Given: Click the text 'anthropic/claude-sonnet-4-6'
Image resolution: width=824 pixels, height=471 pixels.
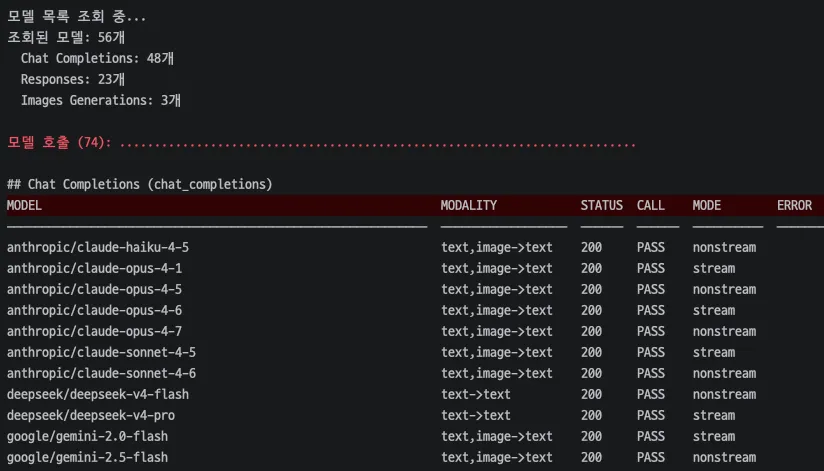Looking at the screenshot, I should (x=101, y=373).
